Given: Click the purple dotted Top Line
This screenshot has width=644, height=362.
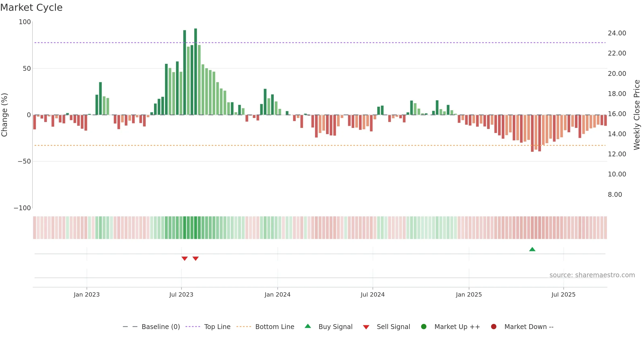Looking at the screenshot, I should pyautogui.click(x=320, y=43).
